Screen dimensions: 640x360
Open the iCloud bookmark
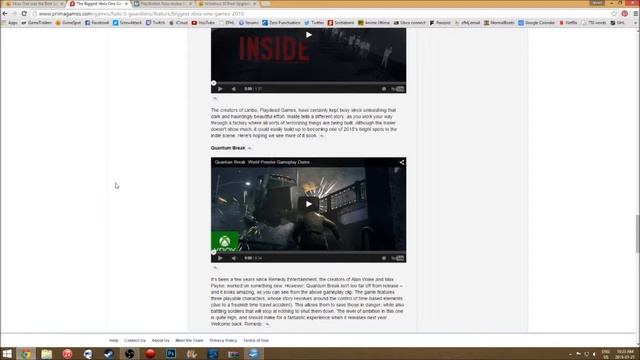point(178,23)
